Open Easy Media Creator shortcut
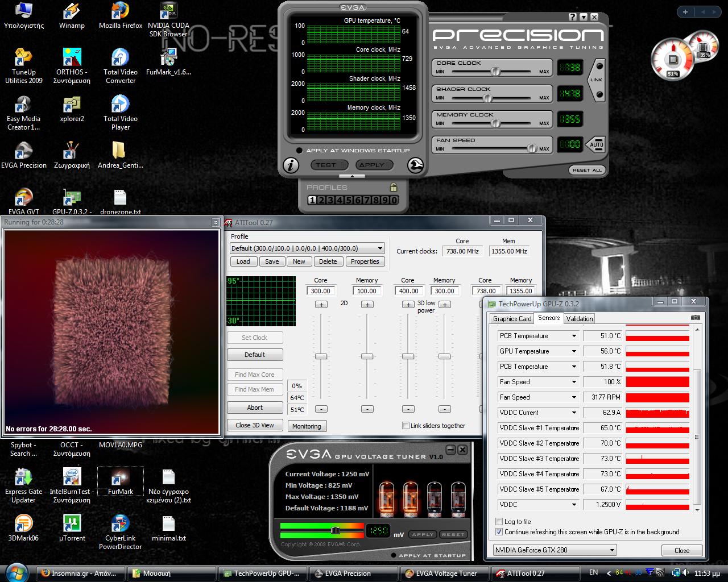This screenshot has height=582, width=728. (x=24, y=113)
